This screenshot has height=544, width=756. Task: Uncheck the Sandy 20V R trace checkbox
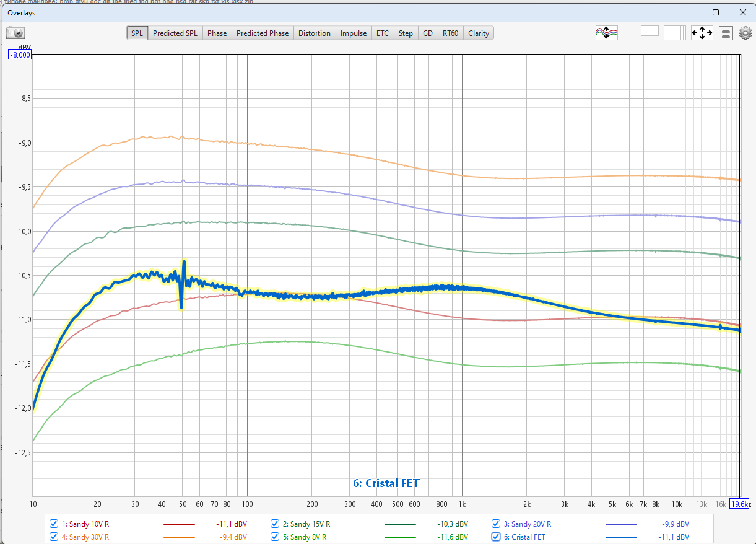tap(496, 524)
